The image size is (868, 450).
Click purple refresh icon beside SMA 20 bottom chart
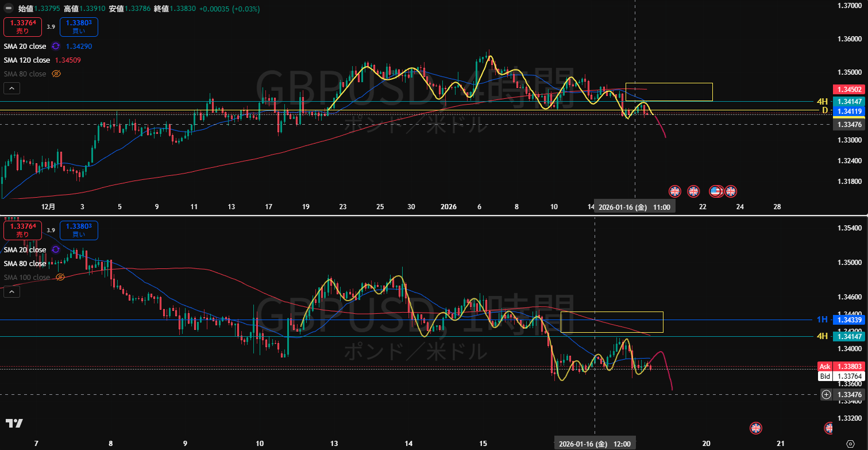tap(56, 249)
